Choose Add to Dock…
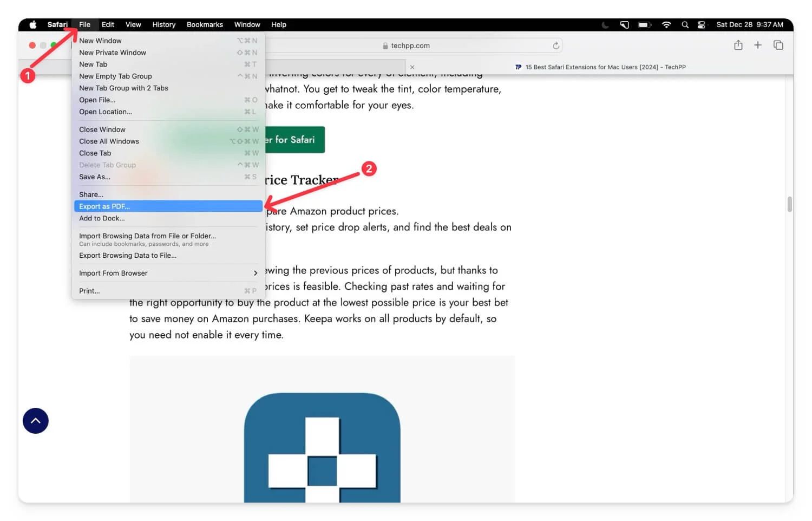Image resolution: width=812 pixels, height=521 pixels. [x=168, y=218]
